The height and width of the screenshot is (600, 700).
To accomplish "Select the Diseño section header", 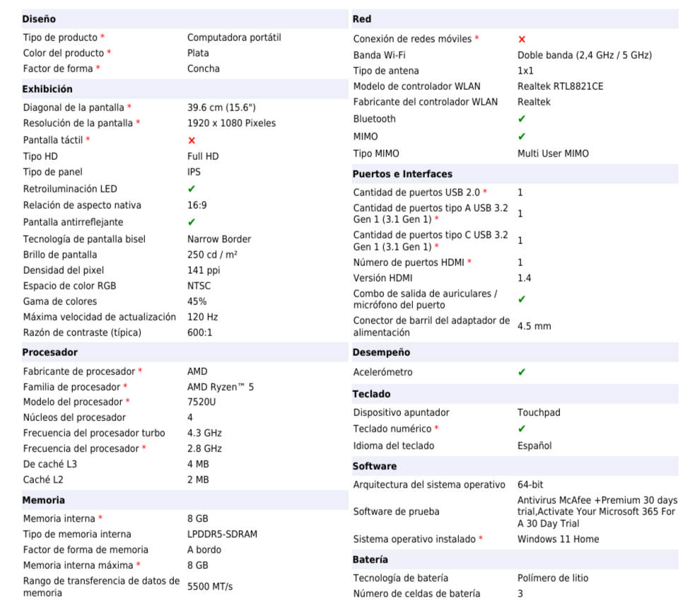I will coord(39,19).
